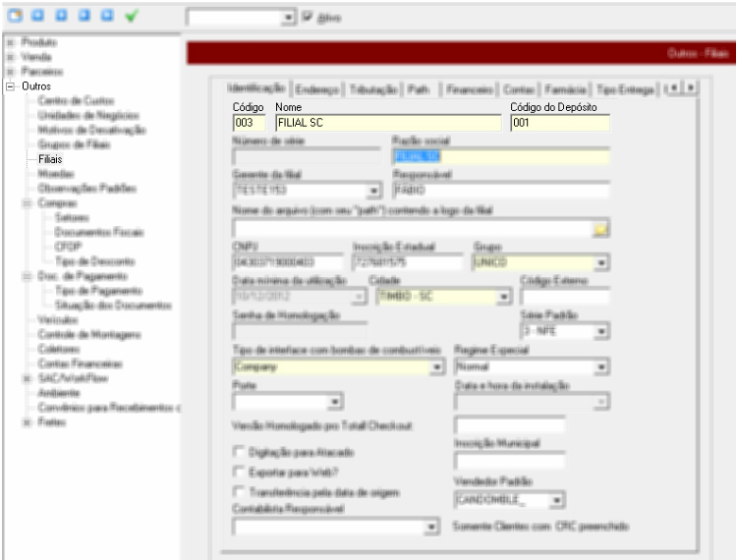Click the Código do Depósito field
Image resolution: width=737 pixels, height=560 pixels.
tap(560, 123)
